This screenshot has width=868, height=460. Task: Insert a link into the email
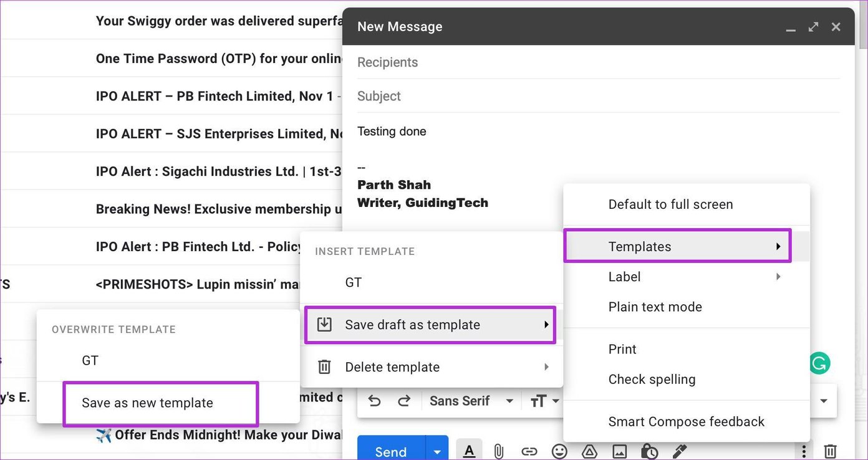[529, 451]
